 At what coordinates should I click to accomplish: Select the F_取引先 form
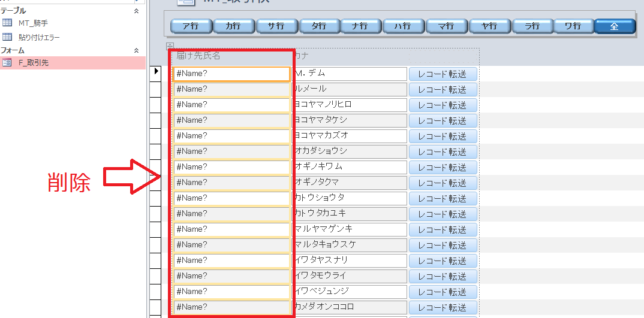(34, 62)
